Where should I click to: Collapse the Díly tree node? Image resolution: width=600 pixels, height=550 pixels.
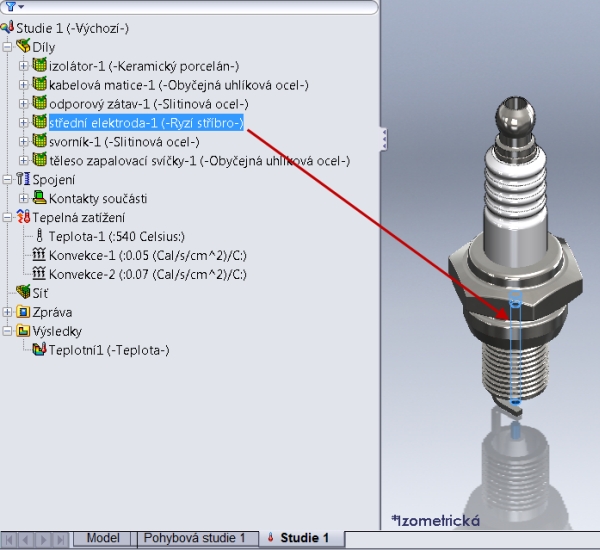[x=7, y=47]
